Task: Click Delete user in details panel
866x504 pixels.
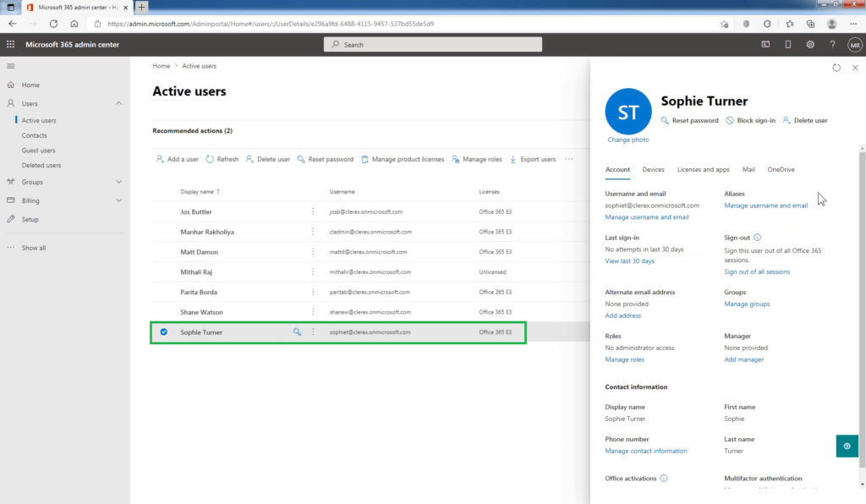Action: point(805,120)
